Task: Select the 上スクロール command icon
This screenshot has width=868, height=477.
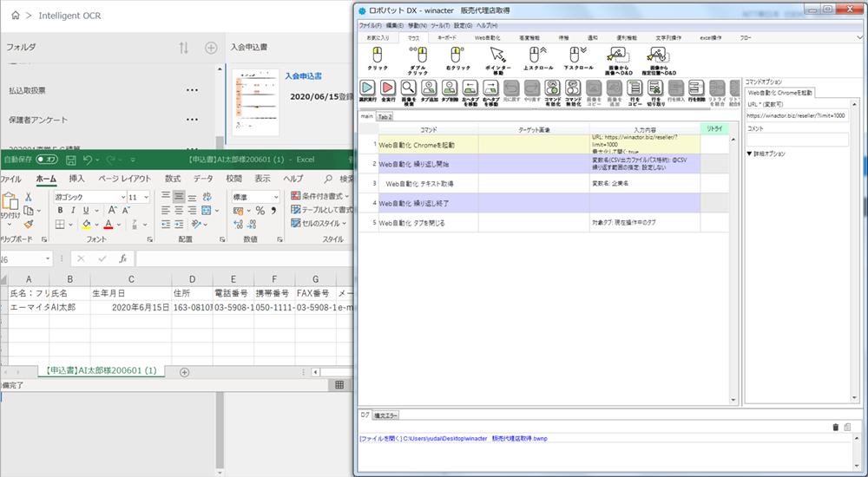Action: (537, 59)
